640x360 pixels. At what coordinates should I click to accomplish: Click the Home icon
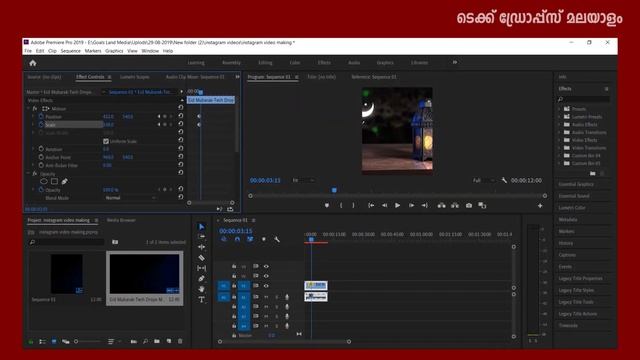pos(33,63)
